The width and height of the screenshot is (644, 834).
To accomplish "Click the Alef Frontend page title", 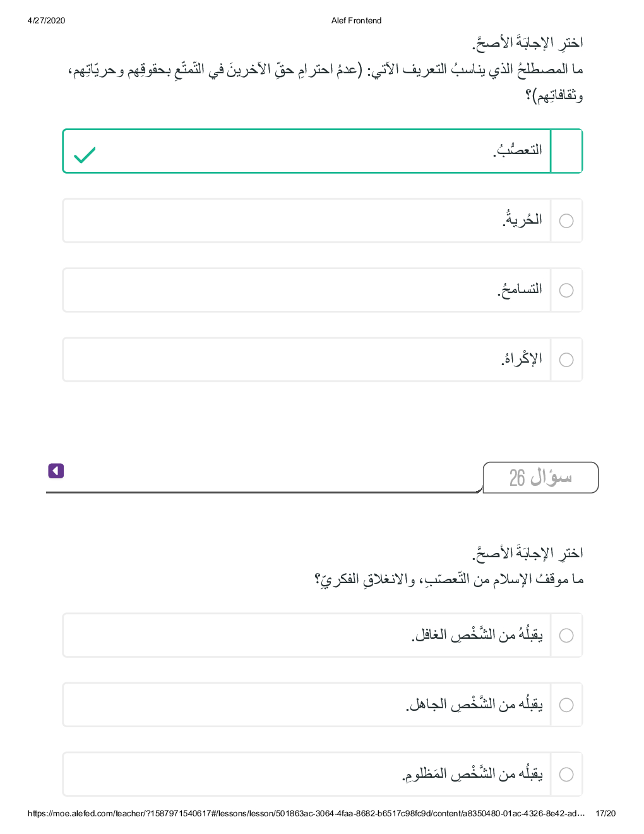I will [356, 20].
